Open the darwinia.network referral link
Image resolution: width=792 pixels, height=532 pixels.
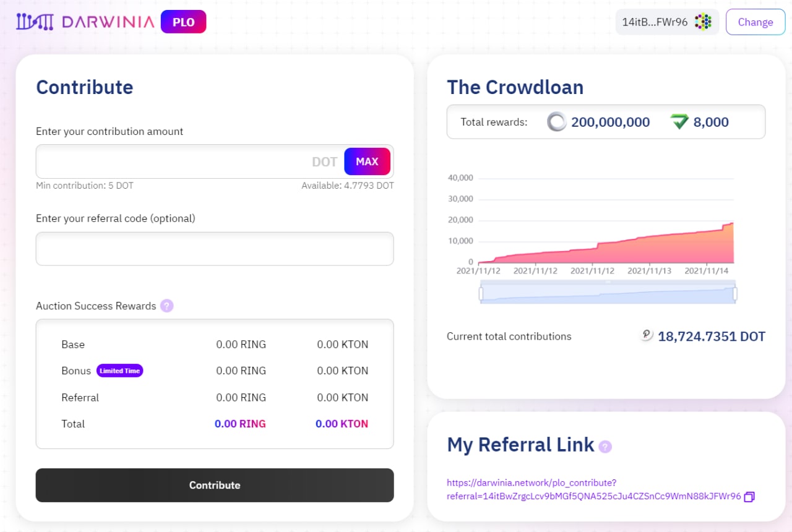coord(593,489)
